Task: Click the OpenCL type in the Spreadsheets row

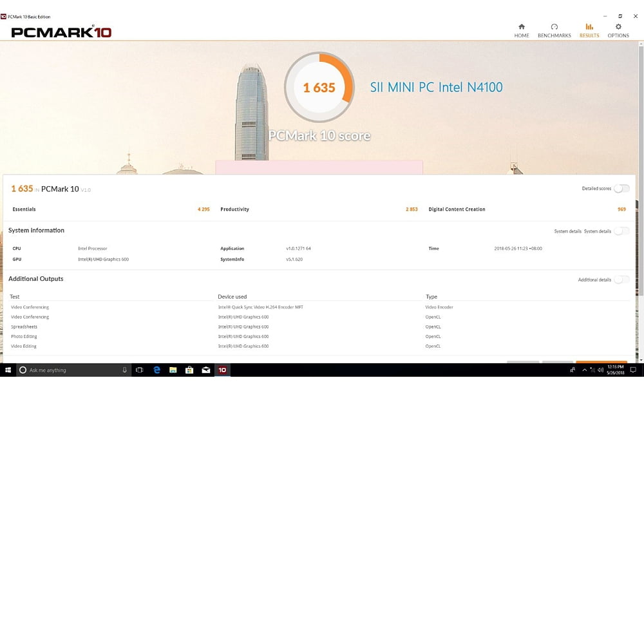Action: click(x=433, y=327)
